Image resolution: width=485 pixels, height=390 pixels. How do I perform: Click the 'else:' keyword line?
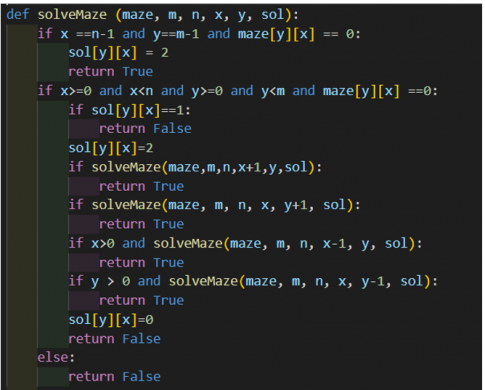click(56, 357)
